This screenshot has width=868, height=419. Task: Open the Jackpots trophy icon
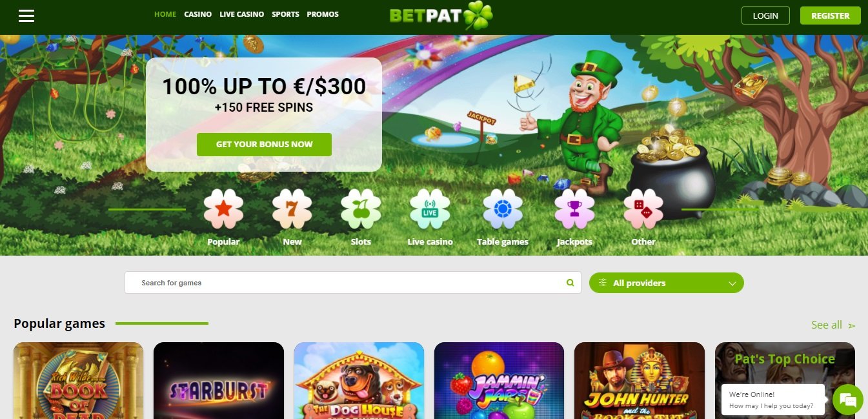coord(574,209)
